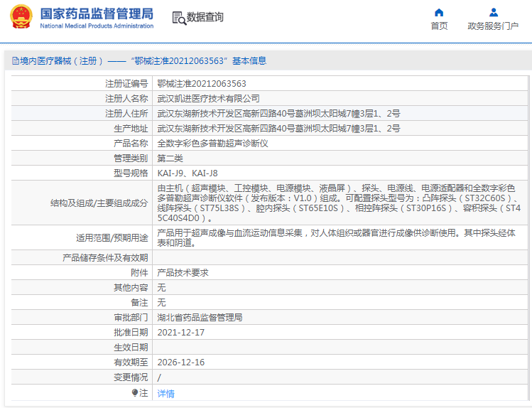Click the lightbulb icon beside 注
Viewport: 532px width, 408px height.
135,392
